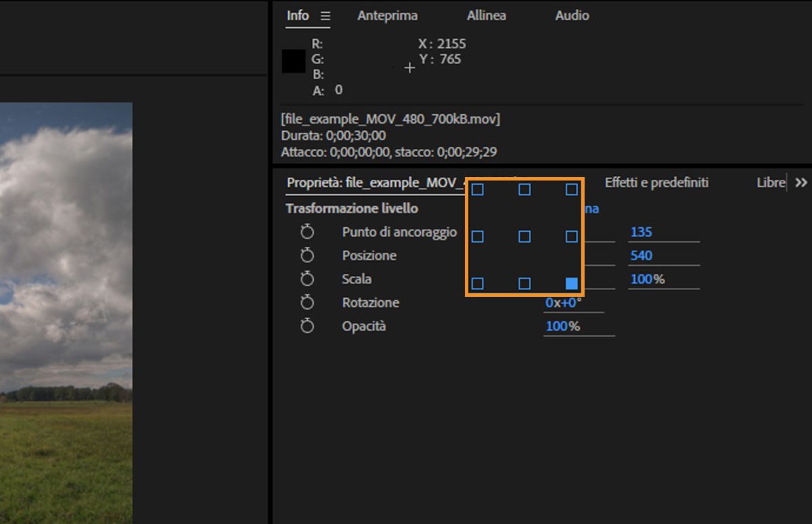This screenshot has height=524, width=812.
Task: Choose the top-left anchor point square
Action: tap(478, 190)
